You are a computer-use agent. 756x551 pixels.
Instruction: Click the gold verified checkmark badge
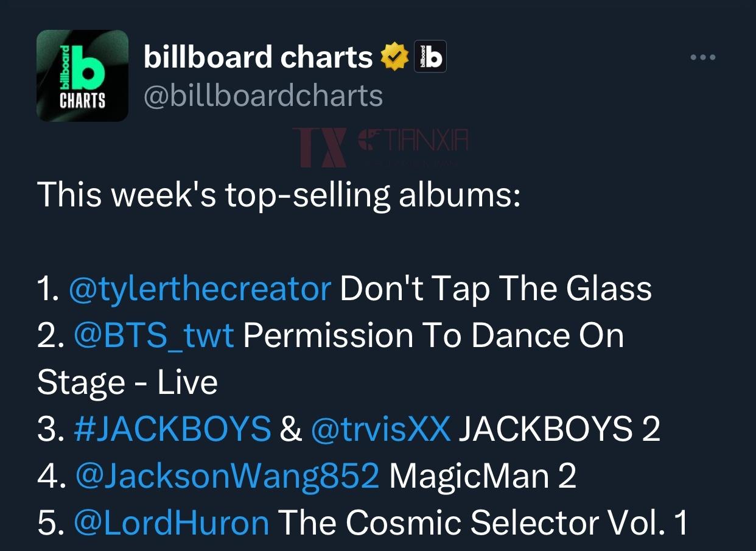coord(394,57)
